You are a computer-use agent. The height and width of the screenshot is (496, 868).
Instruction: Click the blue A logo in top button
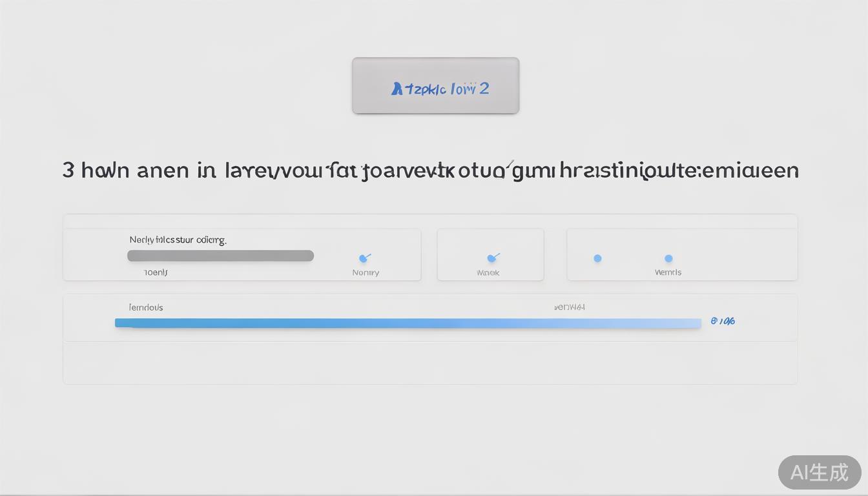397,89
